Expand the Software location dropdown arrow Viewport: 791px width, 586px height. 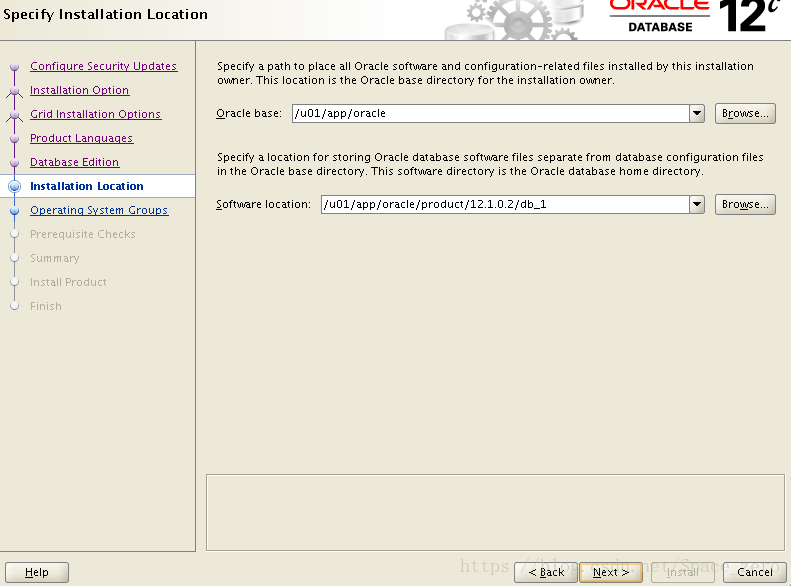click(697, 204)
